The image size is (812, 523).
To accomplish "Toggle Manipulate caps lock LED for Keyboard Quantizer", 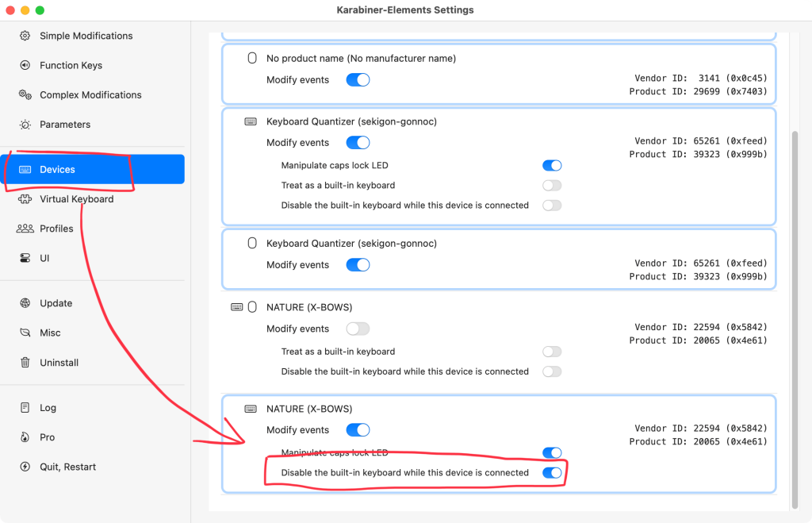I will 552,165.
